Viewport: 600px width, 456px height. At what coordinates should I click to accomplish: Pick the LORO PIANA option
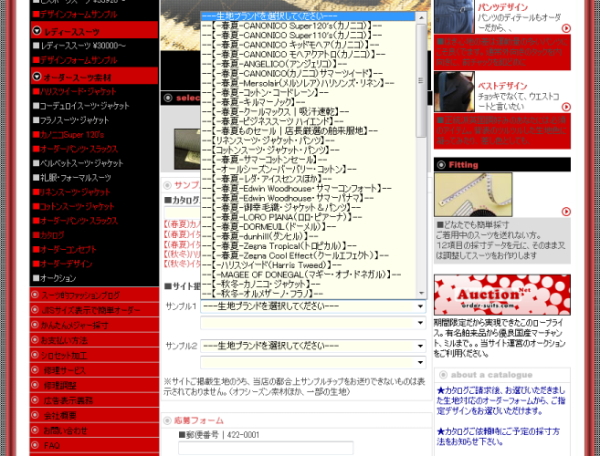[x=308, y=217]
